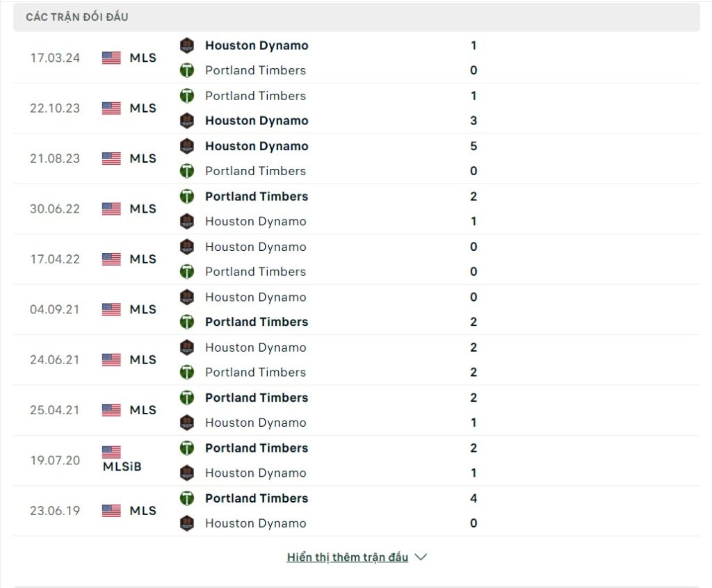This screenshot has height=588, width=712.
Task: Click US flag in the 04.09.21 row
Action: pos(111,309)
